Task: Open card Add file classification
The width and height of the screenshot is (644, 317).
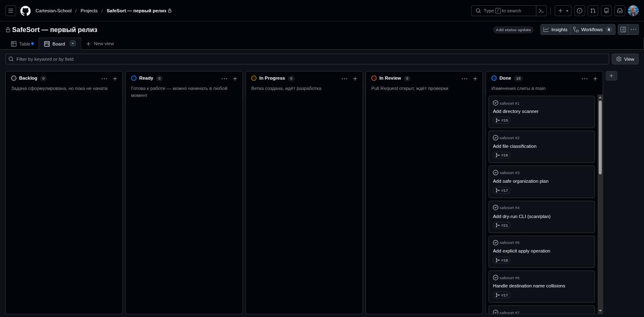Action: point(515,146)
